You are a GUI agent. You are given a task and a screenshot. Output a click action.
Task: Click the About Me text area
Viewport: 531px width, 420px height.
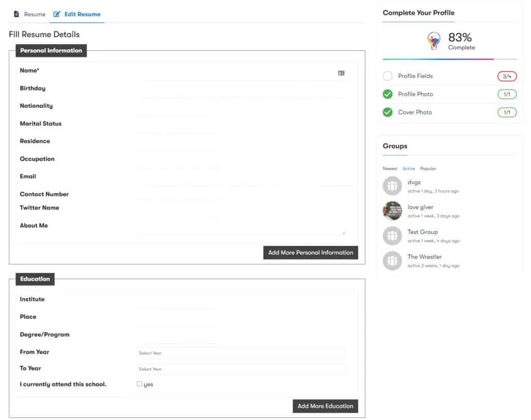pyautogui.click(x=241, y=228)
